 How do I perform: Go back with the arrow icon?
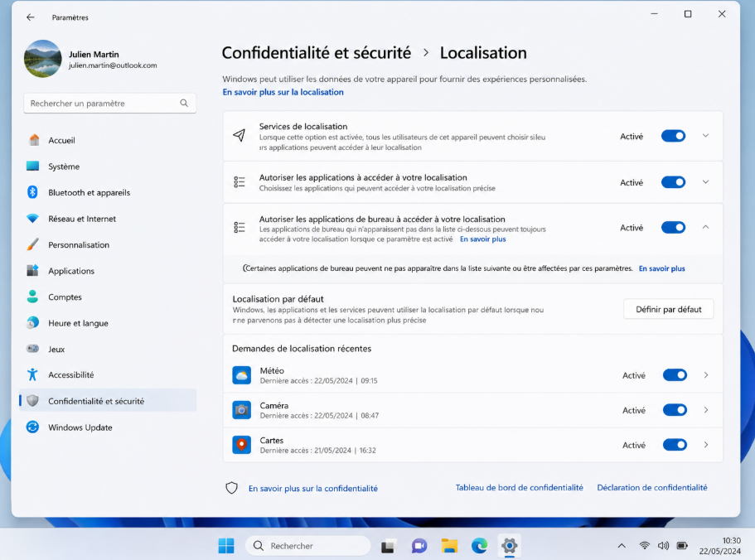[x=31, y=17]
